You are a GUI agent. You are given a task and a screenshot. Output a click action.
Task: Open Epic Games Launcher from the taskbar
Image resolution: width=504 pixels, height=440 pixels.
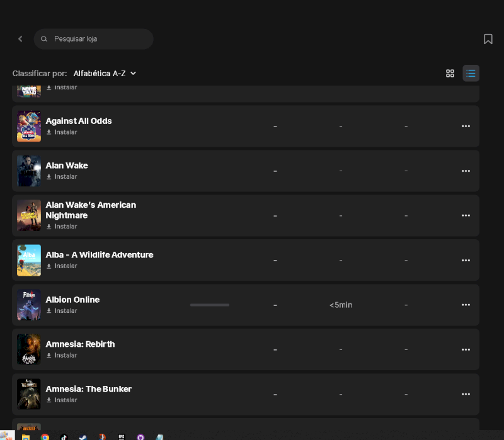click(x=121, y=437)
